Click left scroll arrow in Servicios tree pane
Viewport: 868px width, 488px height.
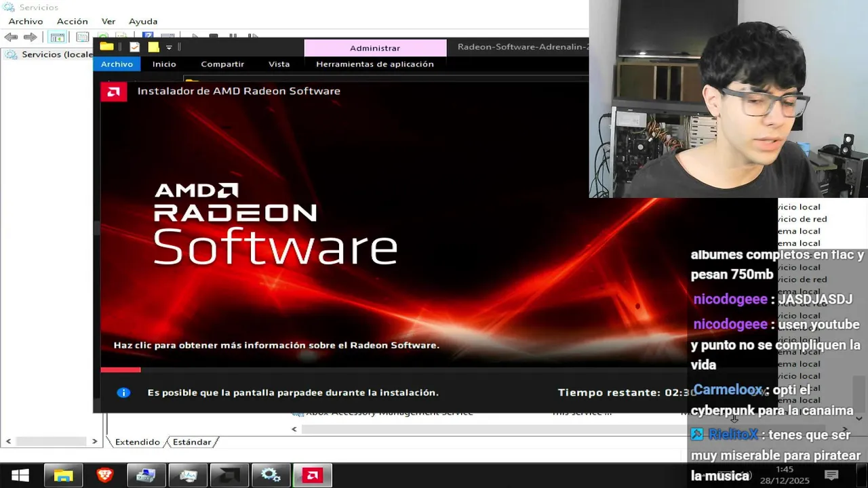click(8, 441)
